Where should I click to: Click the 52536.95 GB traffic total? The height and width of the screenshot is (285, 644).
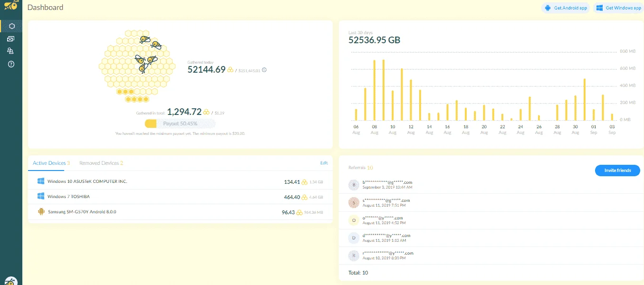(374, 40)
